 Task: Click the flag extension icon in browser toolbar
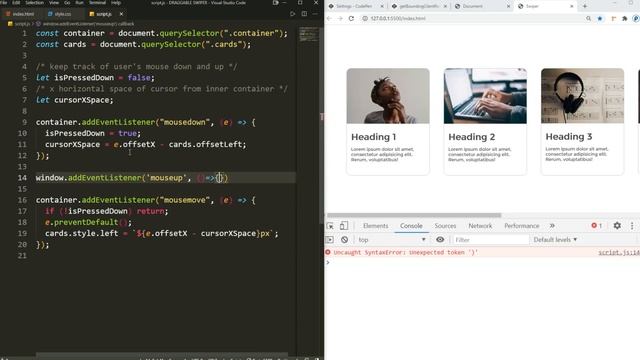613,18
